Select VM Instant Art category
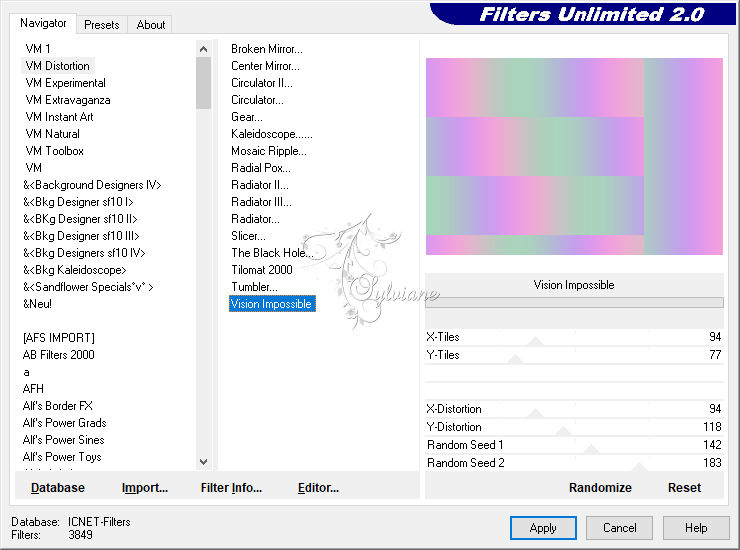Image resolution: width=740 pixels, height=550 pixels. pos(59,117)
